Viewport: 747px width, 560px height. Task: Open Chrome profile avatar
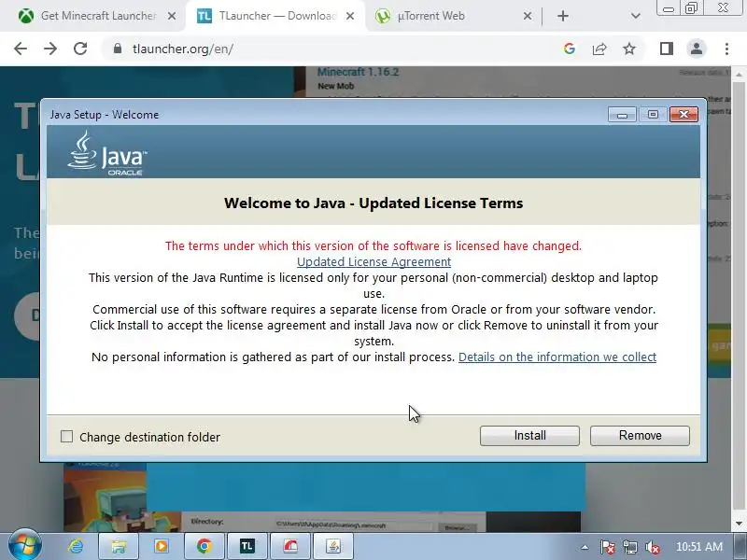(696, 49)
